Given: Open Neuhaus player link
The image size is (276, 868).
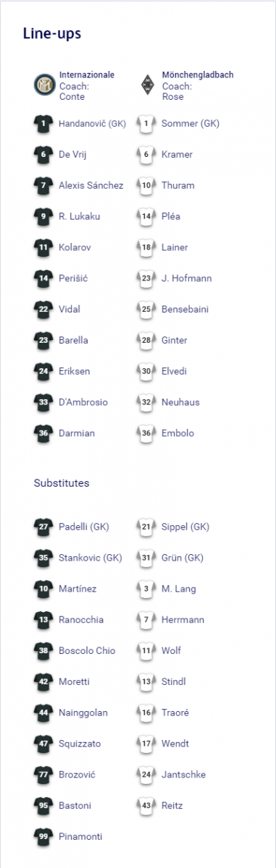Looking at the screenshot, I should (x=180, y=402).
